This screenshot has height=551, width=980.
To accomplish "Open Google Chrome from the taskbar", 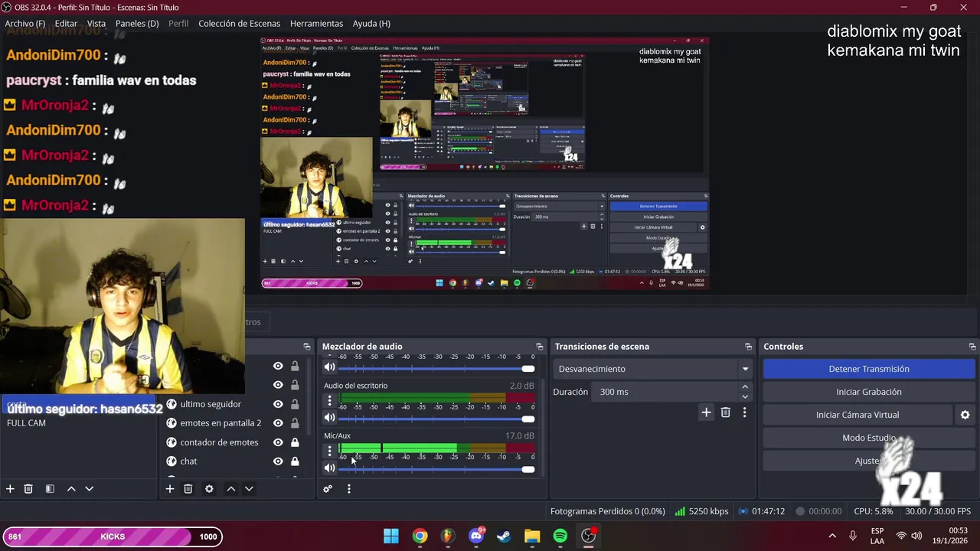I will (x=420, y=536).
